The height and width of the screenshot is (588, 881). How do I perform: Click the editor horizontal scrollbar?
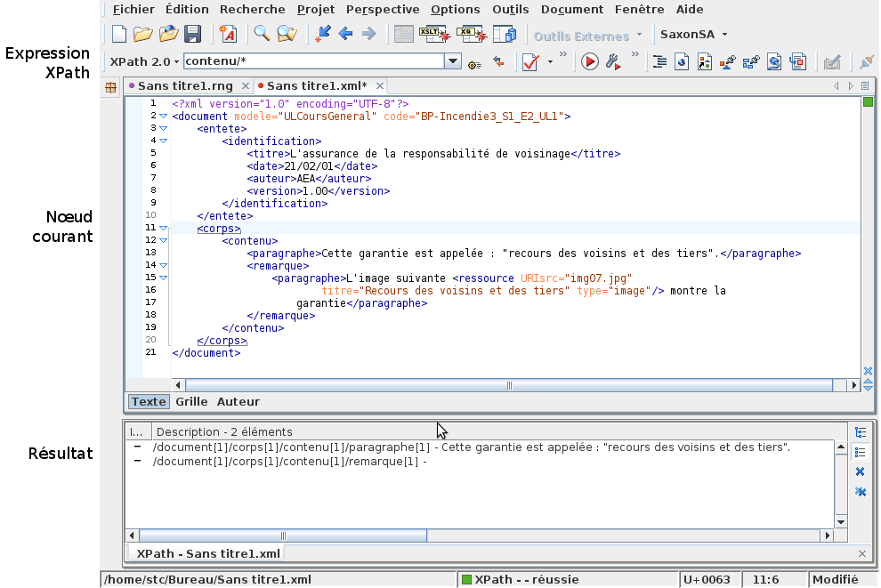click(510, 385)
